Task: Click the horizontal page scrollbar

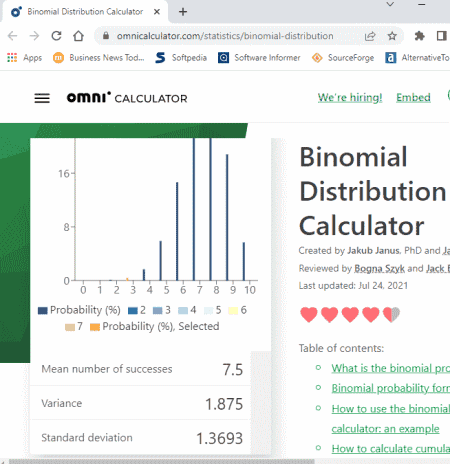Action: point(162,461)
